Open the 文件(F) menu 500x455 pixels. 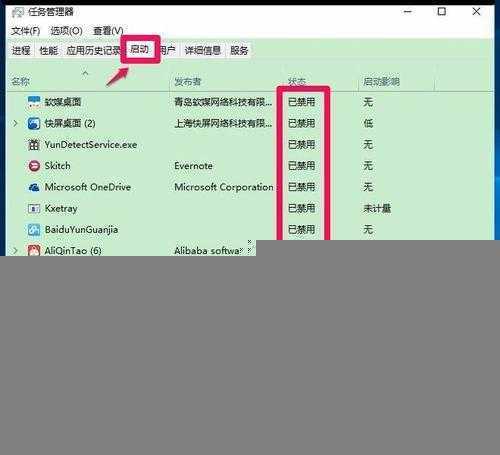[26, 31]
